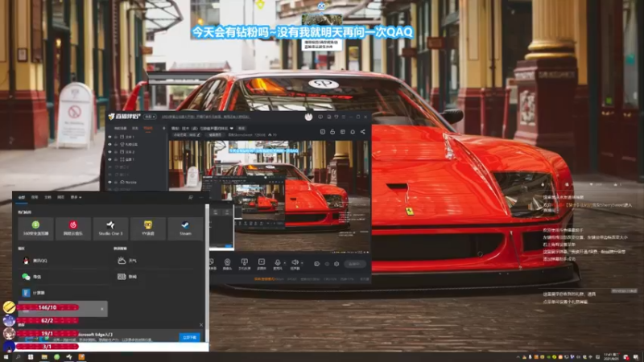Toggle lock on 全屏 1 layer
The width and height of the screenshot is (644, 362).
(116, 159)
